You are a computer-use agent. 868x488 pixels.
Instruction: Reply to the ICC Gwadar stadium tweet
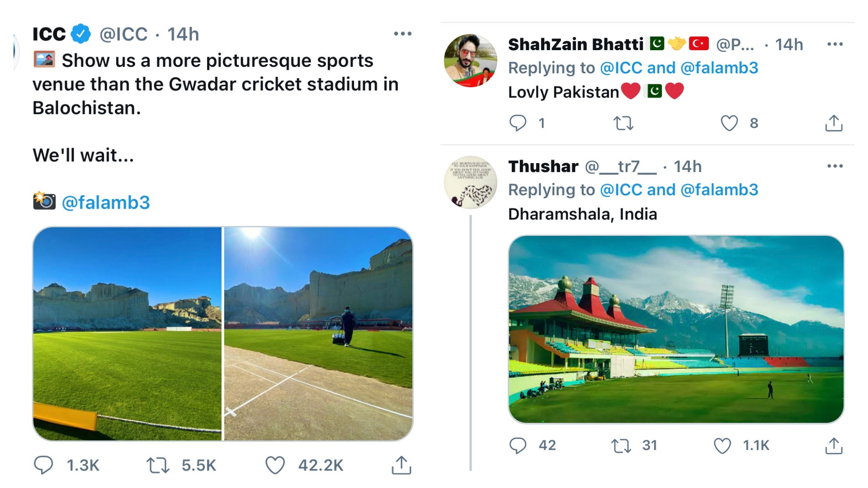point(44,465)
